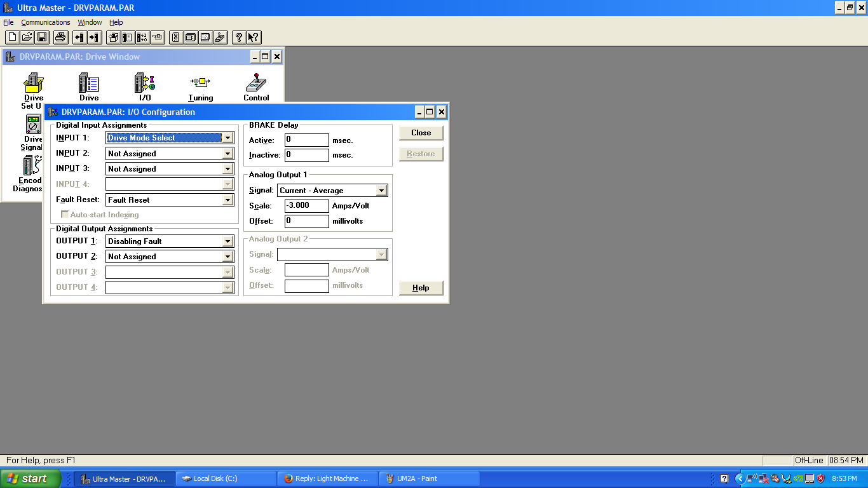Screen dimensions: 868x488
Task: Click the question mark Help toolbar icon
Action: [x=239, y=37]
